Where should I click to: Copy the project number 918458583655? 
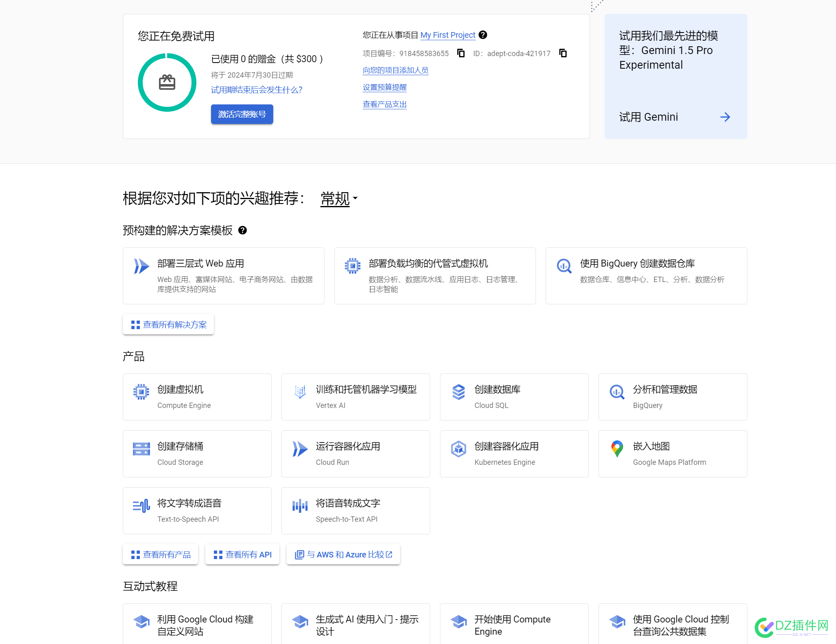[461, 53]
